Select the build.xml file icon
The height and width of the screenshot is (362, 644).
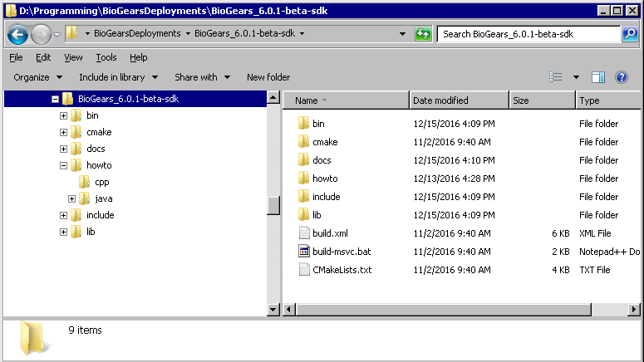click(x=304, y=232)
